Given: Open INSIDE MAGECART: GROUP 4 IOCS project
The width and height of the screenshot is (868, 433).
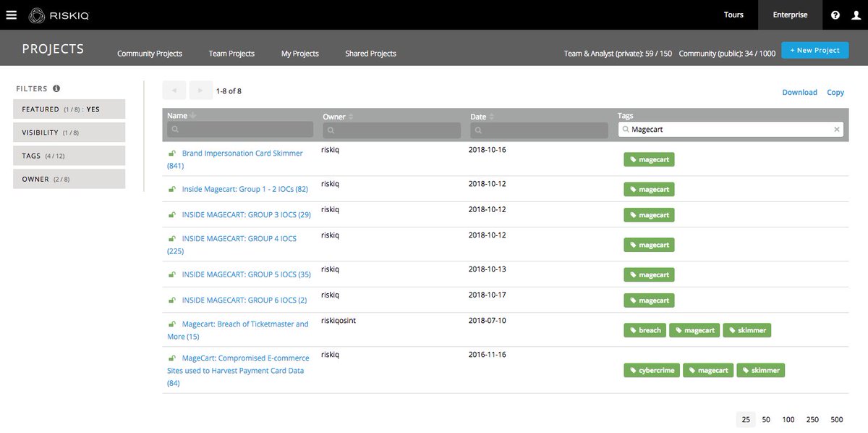Looking at the screenshot, I should click(x=233, y=245).
